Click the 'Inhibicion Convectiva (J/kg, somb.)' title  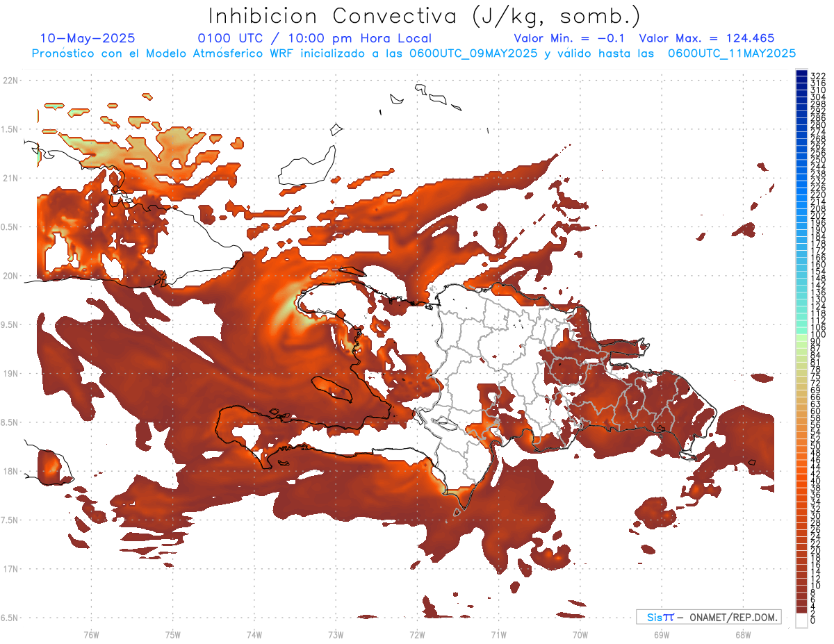tap(425, 16)
